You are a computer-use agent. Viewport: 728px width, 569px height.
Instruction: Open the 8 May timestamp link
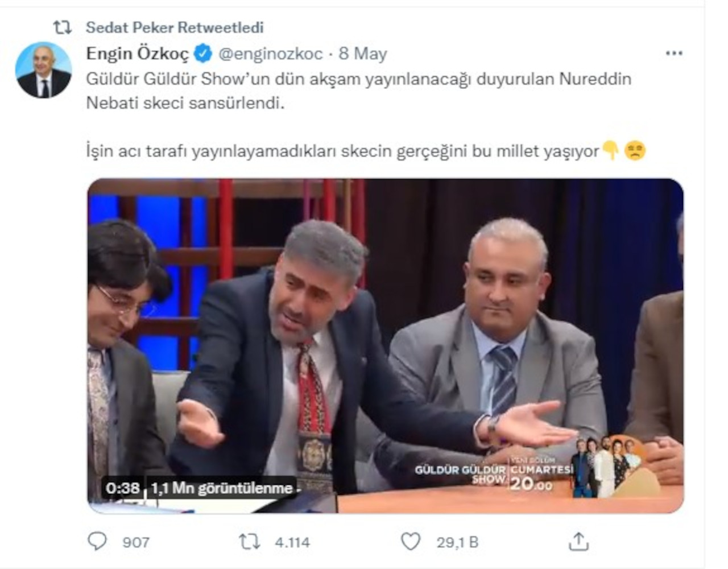pyautogui.click(x=363, y=53)
